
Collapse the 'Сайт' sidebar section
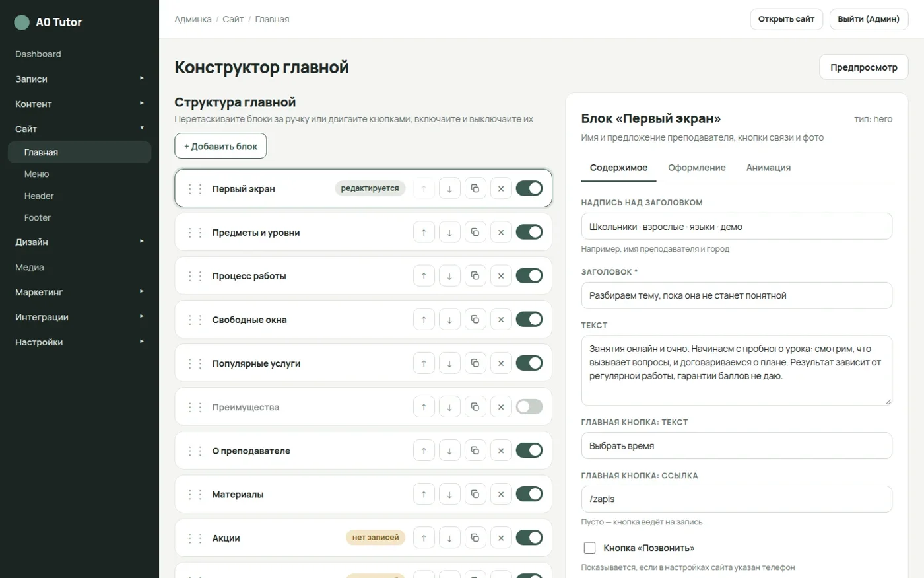[x=79, y=129]
